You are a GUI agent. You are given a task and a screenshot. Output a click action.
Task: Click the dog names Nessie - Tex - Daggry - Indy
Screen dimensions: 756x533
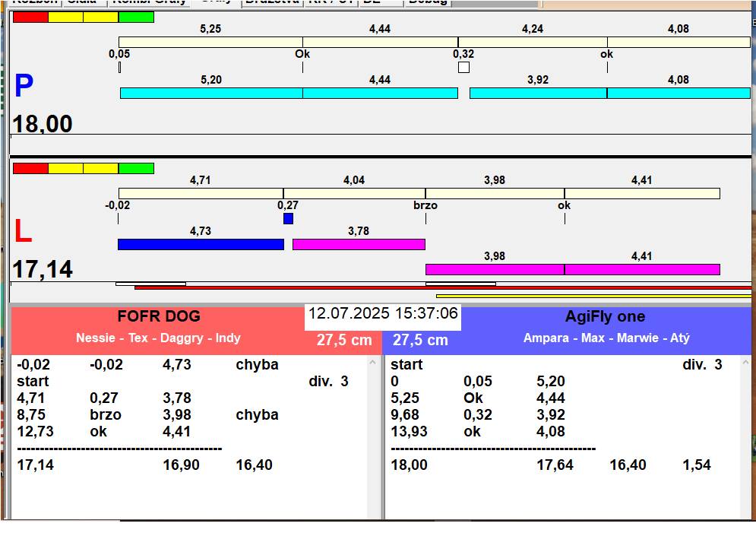click(158, 338)
